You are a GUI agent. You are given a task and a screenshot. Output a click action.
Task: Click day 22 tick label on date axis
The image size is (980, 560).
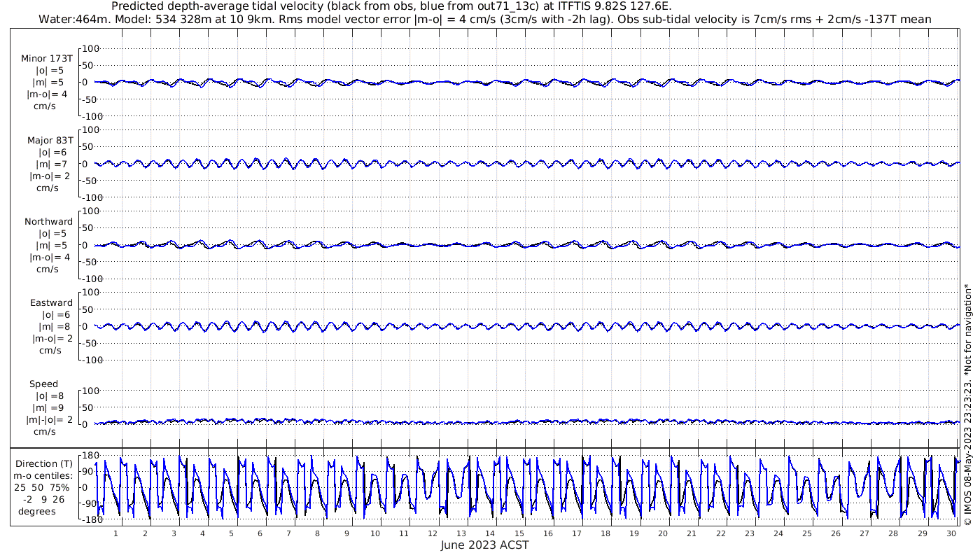coord(721,533)
